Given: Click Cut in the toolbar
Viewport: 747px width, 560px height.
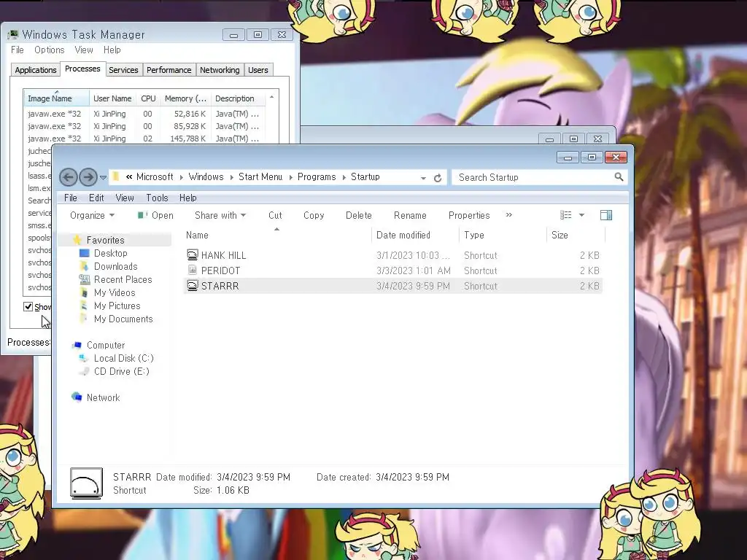Looking at the screenshot, I should click(x=275, y=215).
